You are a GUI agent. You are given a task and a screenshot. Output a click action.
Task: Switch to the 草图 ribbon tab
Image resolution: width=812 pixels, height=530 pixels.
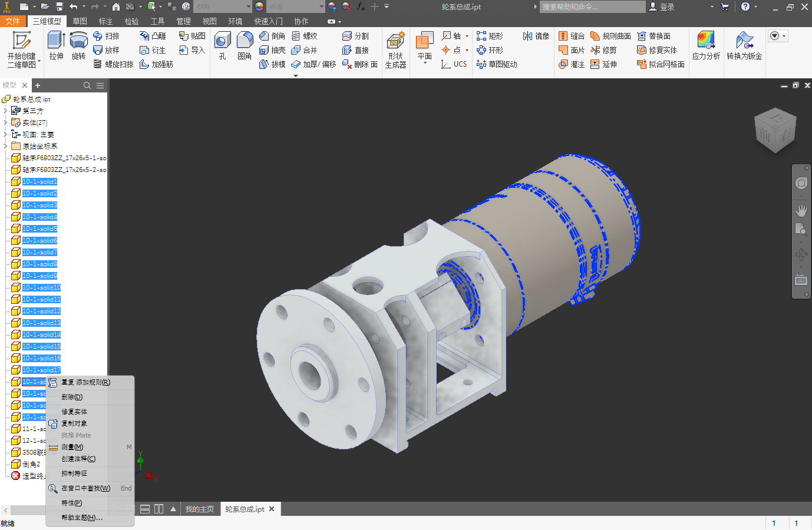(x=80, y=21)
